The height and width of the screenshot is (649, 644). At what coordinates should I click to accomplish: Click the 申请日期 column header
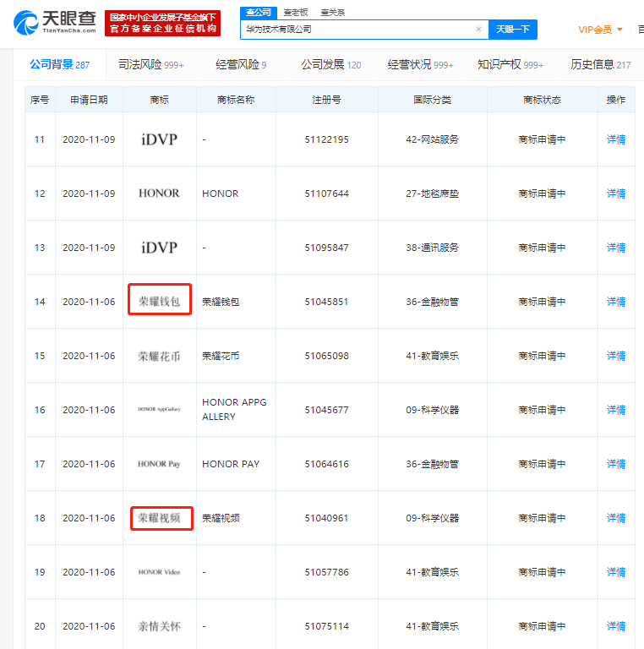(89, 100)
